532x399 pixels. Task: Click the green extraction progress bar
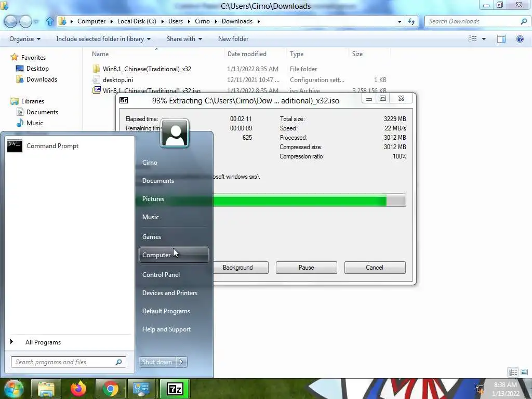pos(300,200)
